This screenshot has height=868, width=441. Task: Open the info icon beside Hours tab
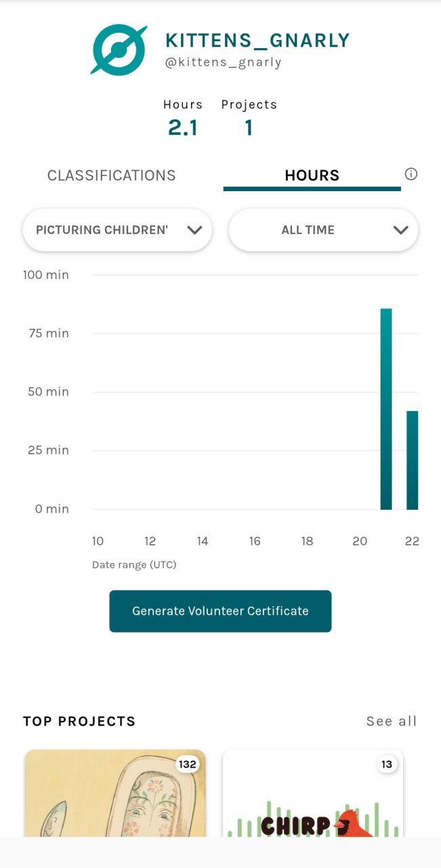click(411, 174)
